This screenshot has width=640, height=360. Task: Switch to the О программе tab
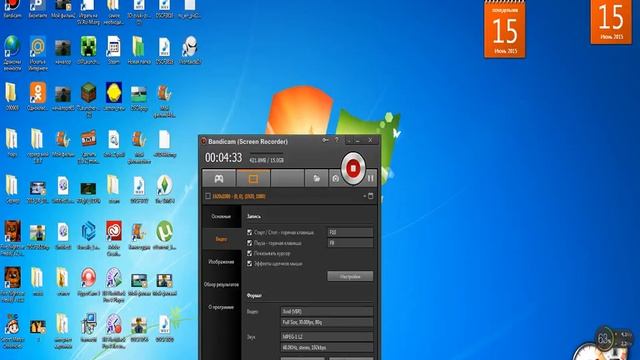point(221,307)
